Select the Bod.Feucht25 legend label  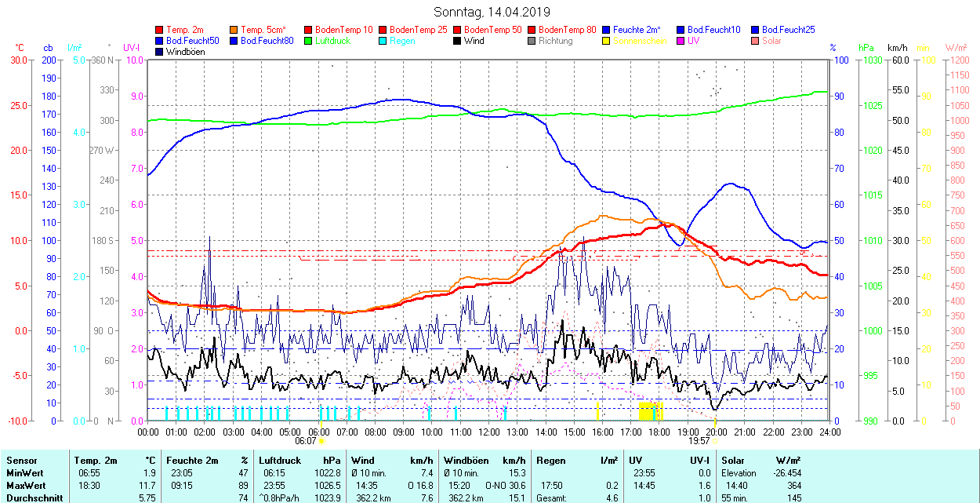tap(788, 30)
